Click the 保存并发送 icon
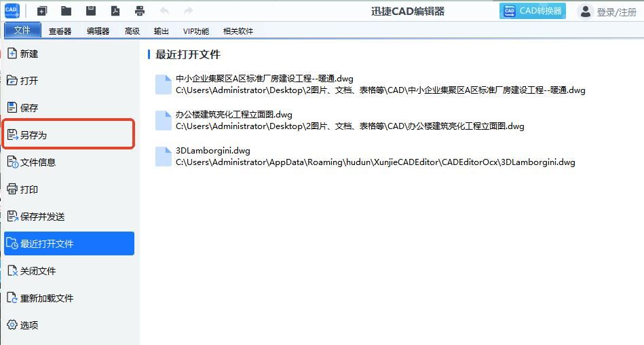 tap(13, 216)
